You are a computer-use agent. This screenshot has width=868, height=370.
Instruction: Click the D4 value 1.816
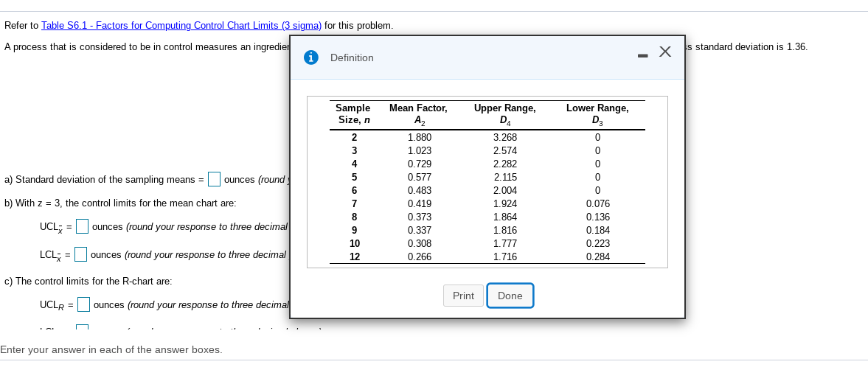coord(505,231)
